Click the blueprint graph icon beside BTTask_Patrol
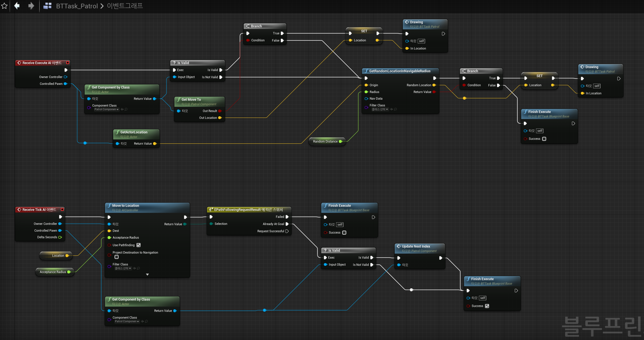The width and height of the screenshot is (644, 340). [47, 6]
